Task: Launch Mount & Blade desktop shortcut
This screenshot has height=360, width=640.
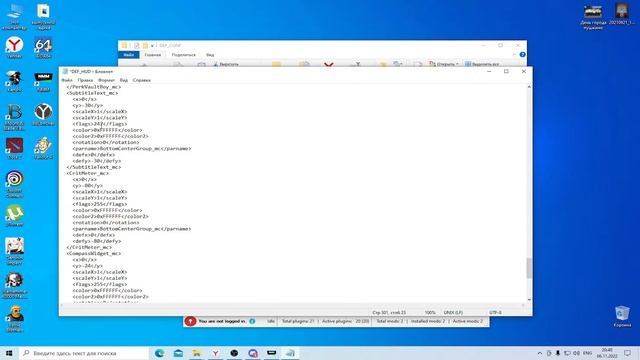Action: point(14,117)
